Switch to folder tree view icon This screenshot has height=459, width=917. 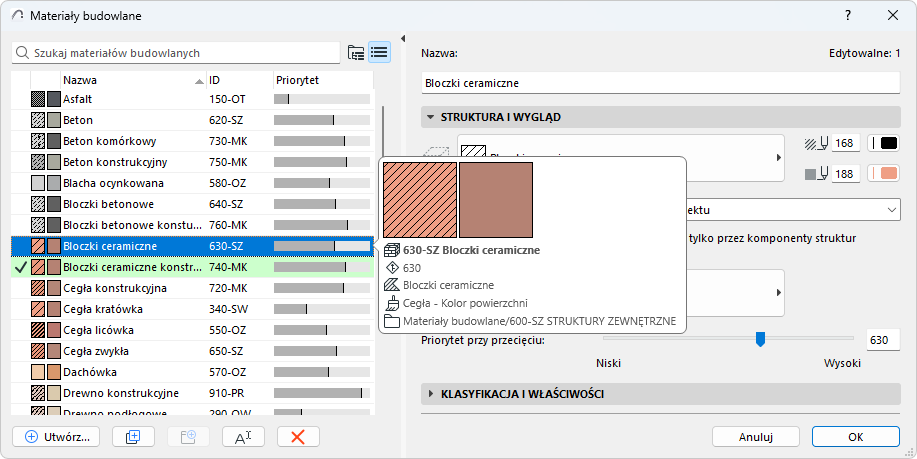355,52
